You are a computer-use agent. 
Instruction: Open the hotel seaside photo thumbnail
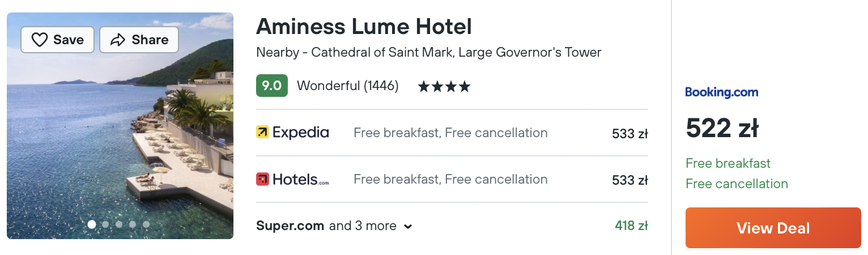point(120,126)
